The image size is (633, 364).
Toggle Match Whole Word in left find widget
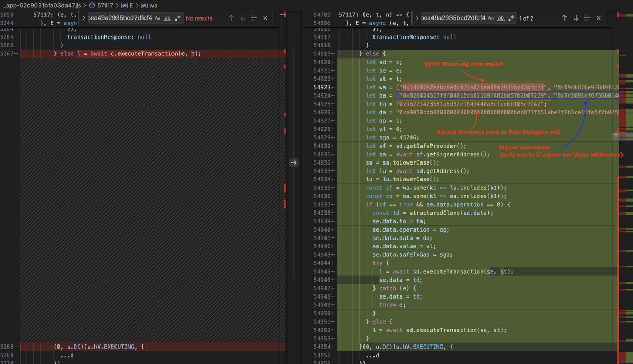[x=167, y=18]
